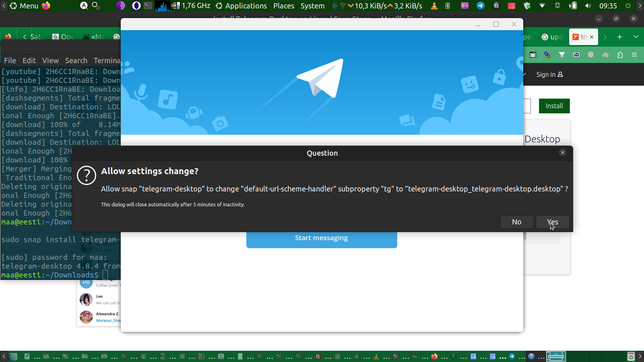Switch to the Google 'upd' tab in Firefox
This screenshot has height=362, width=644.
pos(552,37)
